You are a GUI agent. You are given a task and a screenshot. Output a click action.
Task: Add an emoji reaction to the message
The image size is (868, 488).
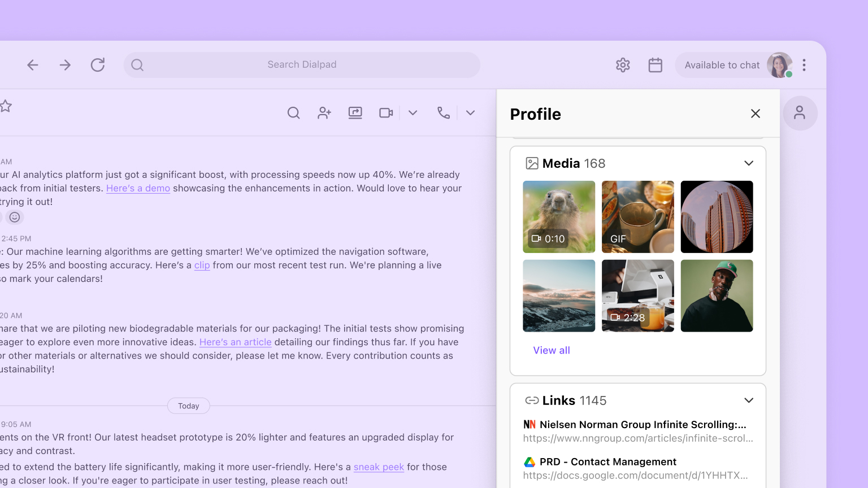[x=14, y=217]
